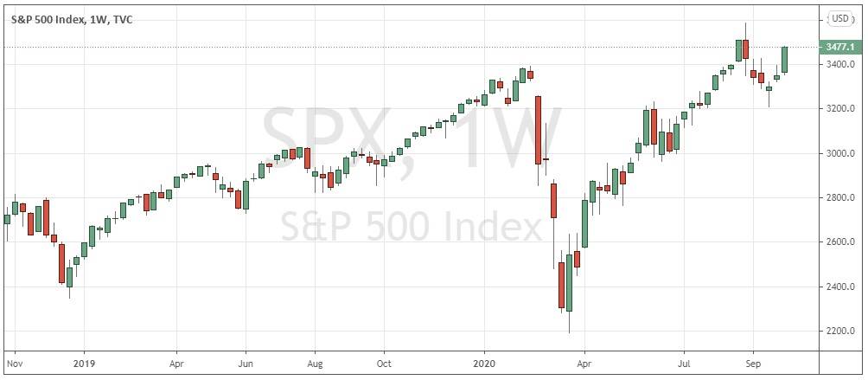This screenshot has height=380, width=868.
Task: Click the 2600.0 price axis label
Action: pos(839,242)
